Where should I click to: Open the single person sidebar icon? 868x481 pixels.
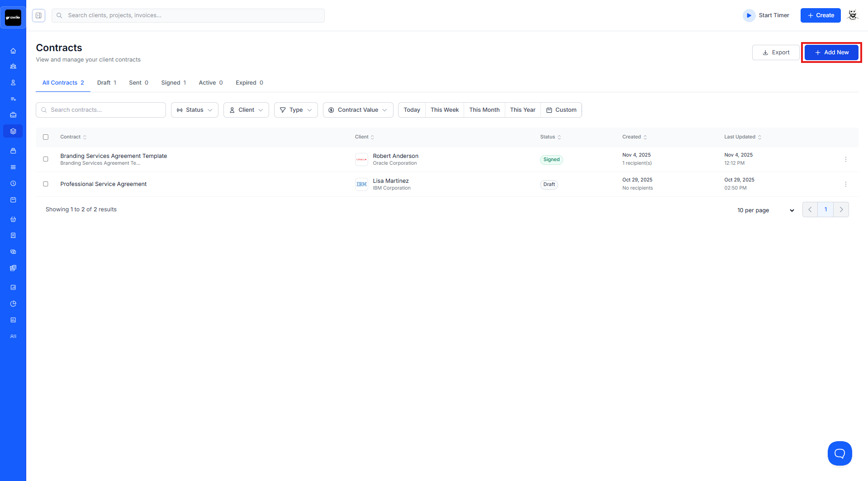13,83
